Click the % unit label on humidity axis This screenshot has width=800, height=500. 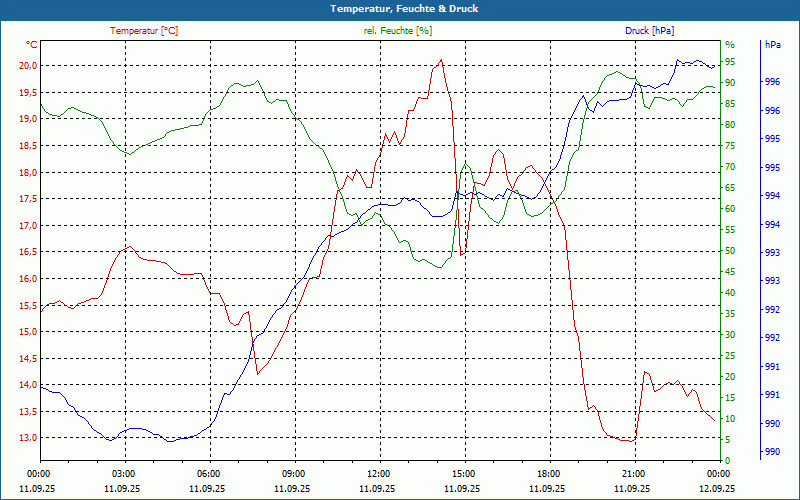pos(730,45)
